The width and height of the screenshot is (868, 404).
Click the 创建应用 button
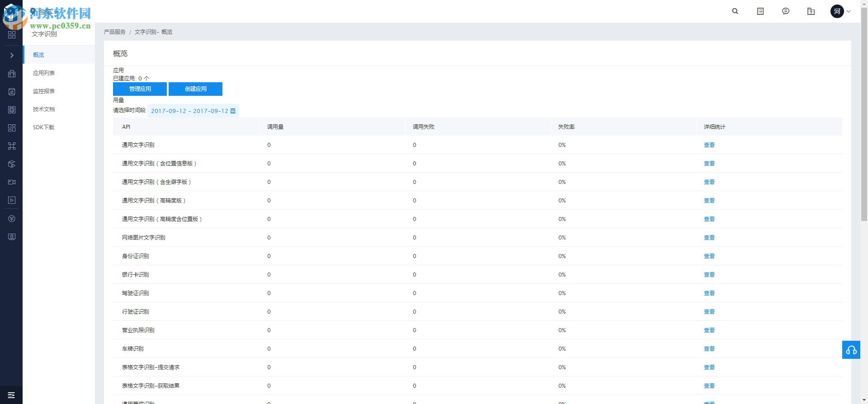click(195, 89)
